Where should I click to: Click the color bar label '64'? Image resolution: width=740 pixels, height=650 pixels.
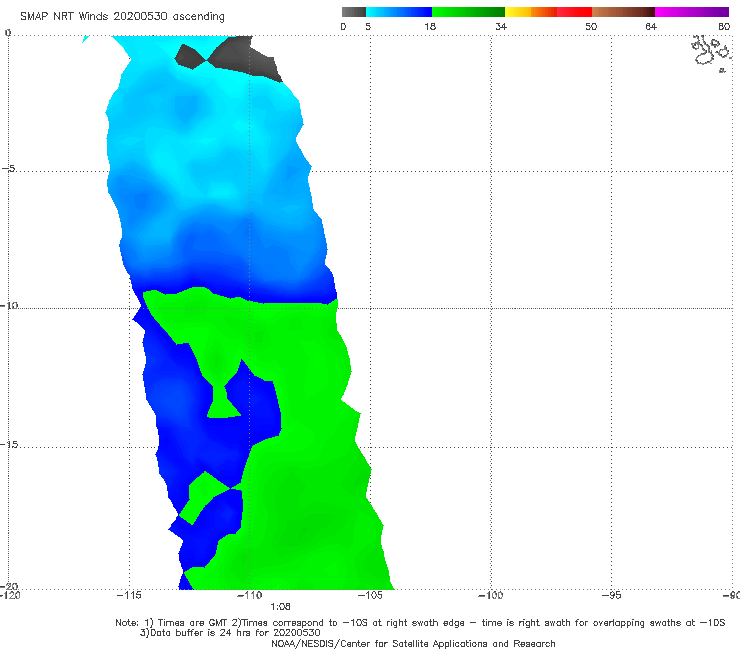(x=651, y=27)
